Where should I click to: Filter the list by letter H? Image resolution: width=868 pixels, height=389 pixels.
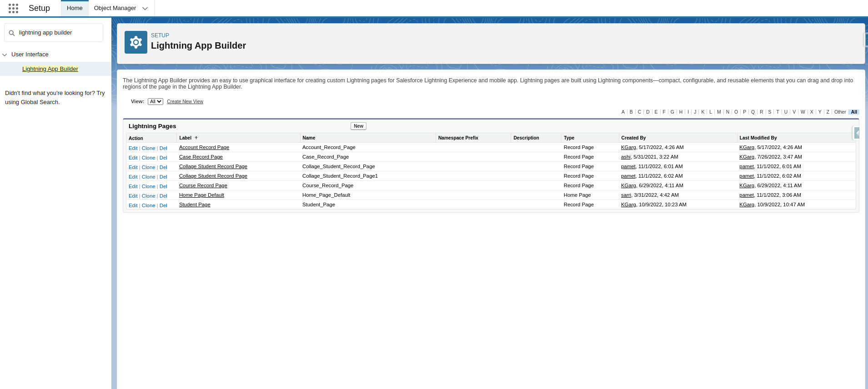(681, 112)
